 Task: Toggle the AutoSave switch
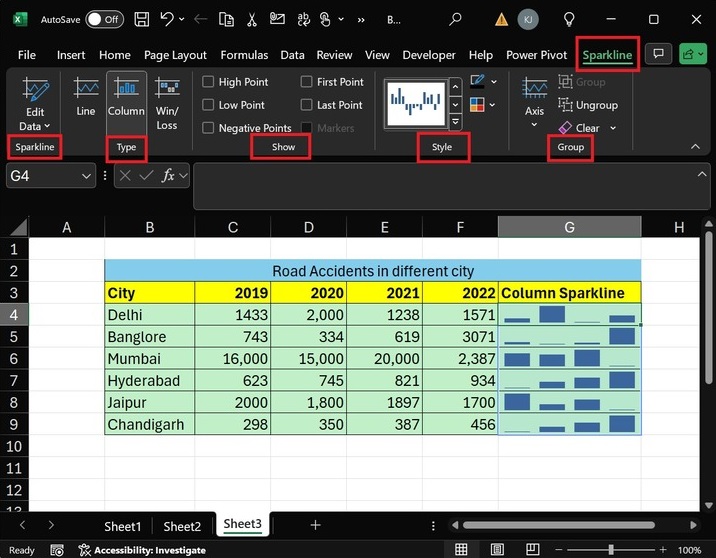coord(104,19)
